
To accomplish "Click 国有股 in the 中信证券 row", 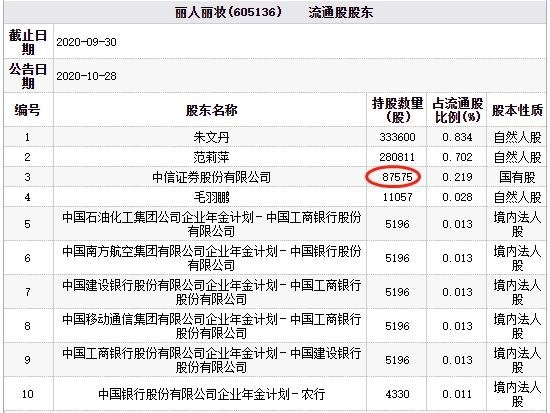I will (x=517, y=177).
